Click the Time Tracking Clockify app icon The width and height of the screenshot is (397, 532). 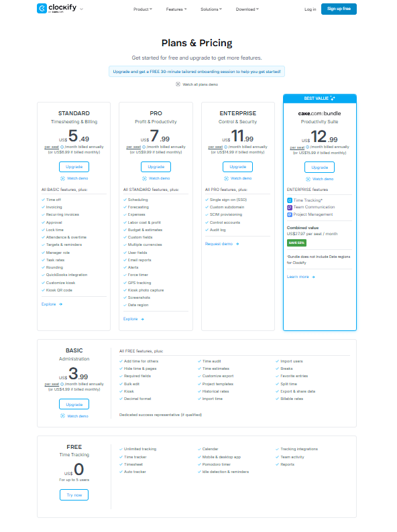290,200
